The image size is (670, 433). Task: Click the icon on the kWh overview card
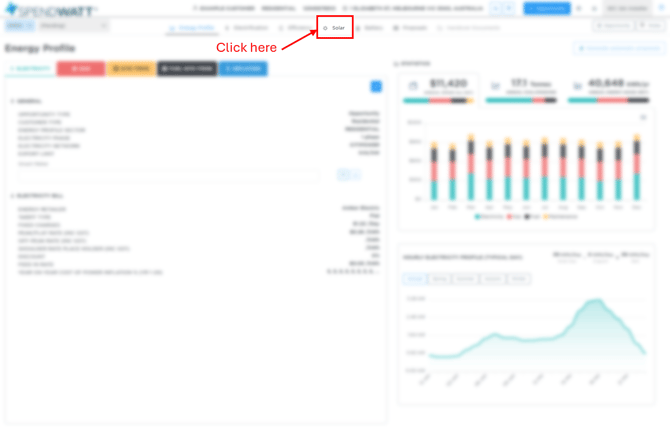(577, 87)
